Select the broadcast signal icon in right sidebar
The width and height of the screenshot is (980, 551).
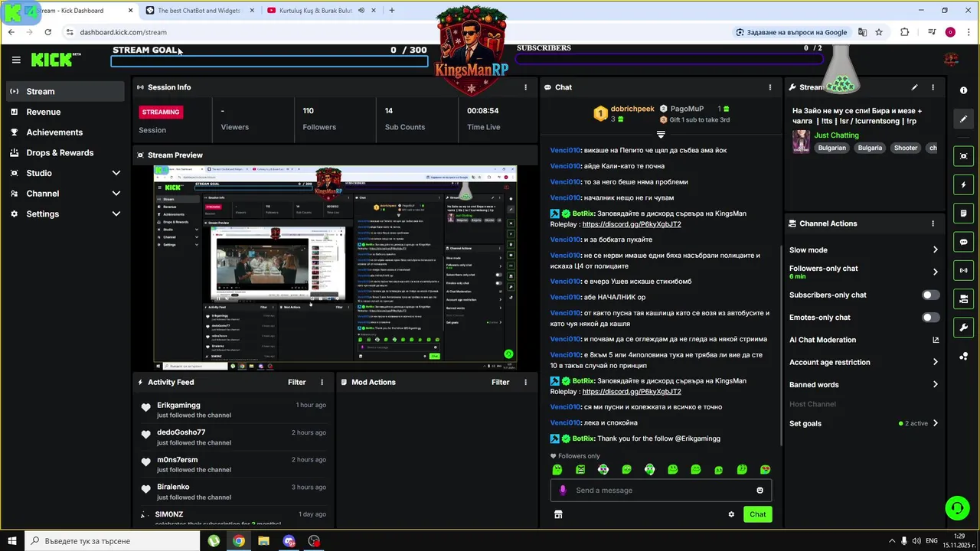(x=963, y=270)
